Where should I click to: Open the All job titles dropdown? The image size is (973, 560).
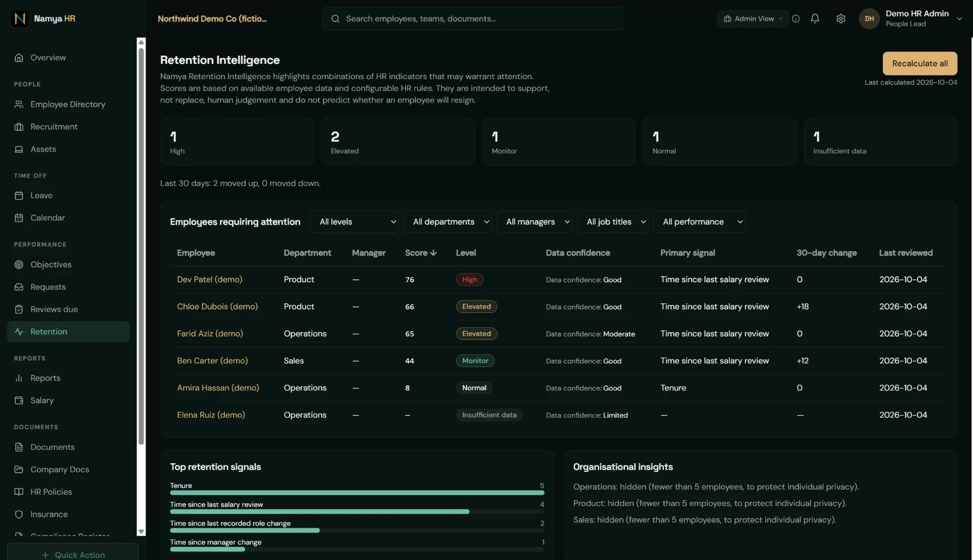pyautogui.click(x=613, y=222)
